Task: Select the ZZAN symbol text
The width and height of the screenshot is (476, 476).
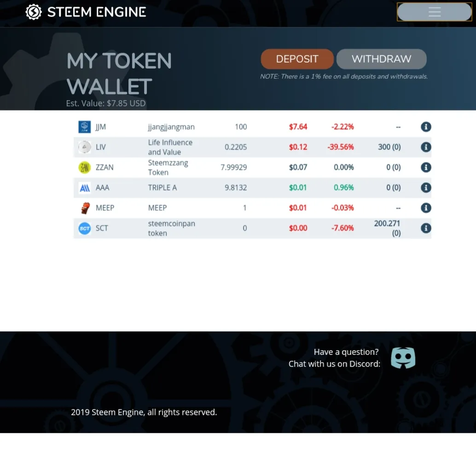Action: pyautogui.click(x=104, y=167)
